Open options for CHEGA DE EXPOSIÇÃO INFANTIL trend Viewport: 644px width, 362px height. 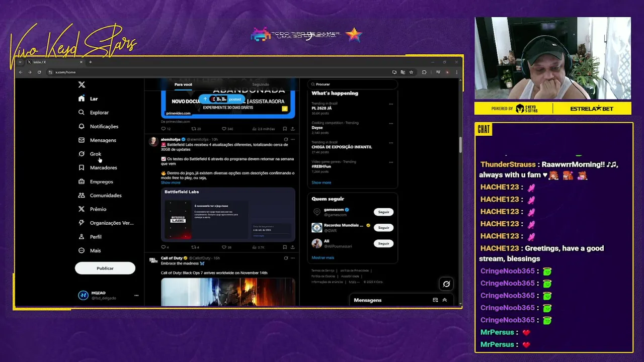(391, 143)
